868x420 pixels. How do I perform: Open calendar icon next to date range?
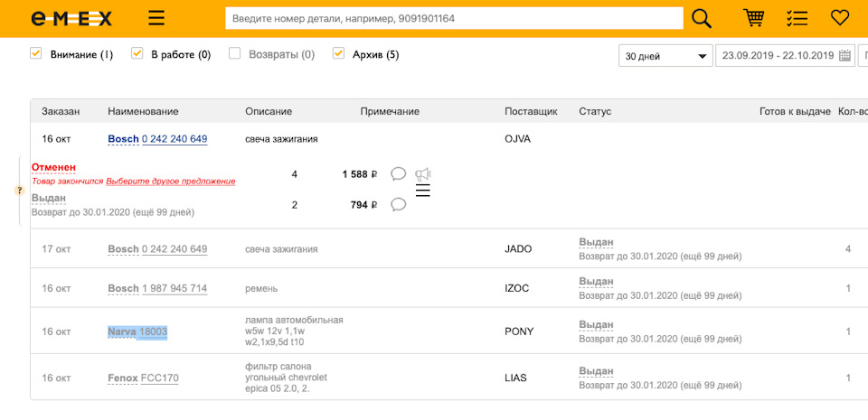click(x=844, y=55)
